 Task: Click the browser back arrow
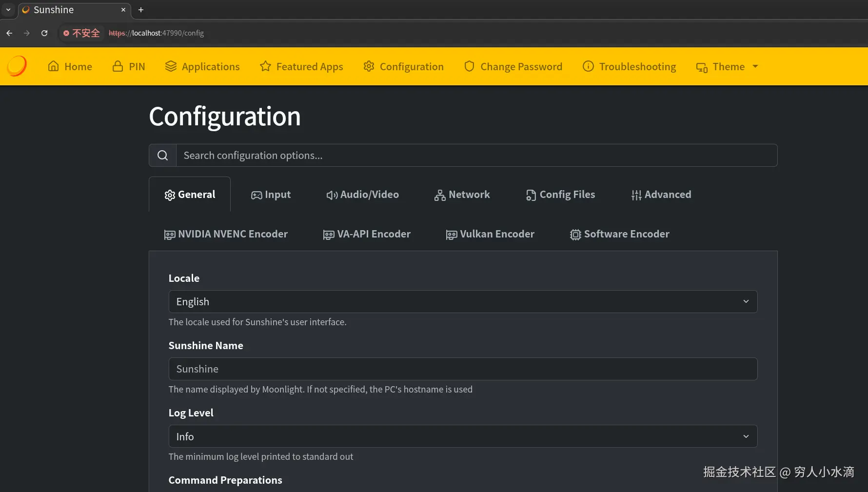(x=9, y=33)
